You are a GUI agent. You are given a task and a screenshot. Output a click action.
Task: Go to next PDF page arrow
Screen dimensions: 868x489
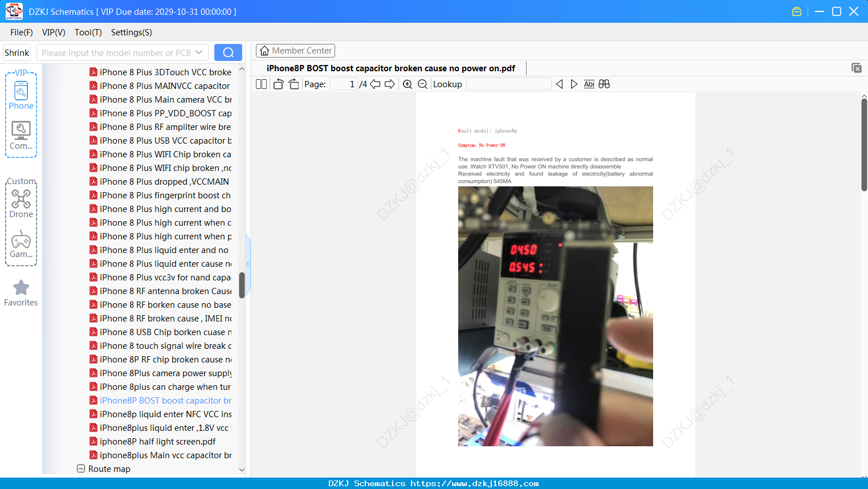[x=390, y=84]
